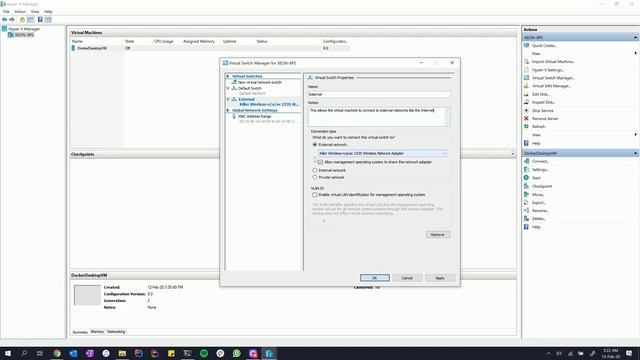Click Apply in Virtual Switch Manager
This screenshot has height=360, width=640.
(x=440, y=278)
